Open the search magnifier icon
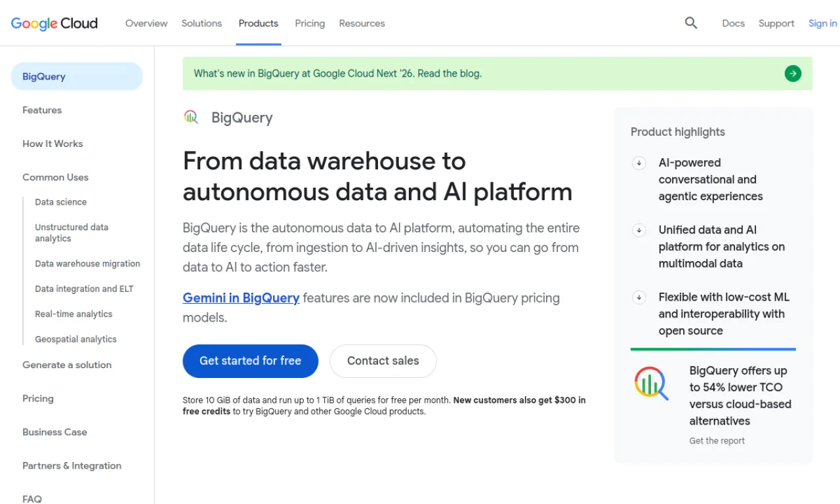Screen dimensions: 840x504 tap(691, 23)
